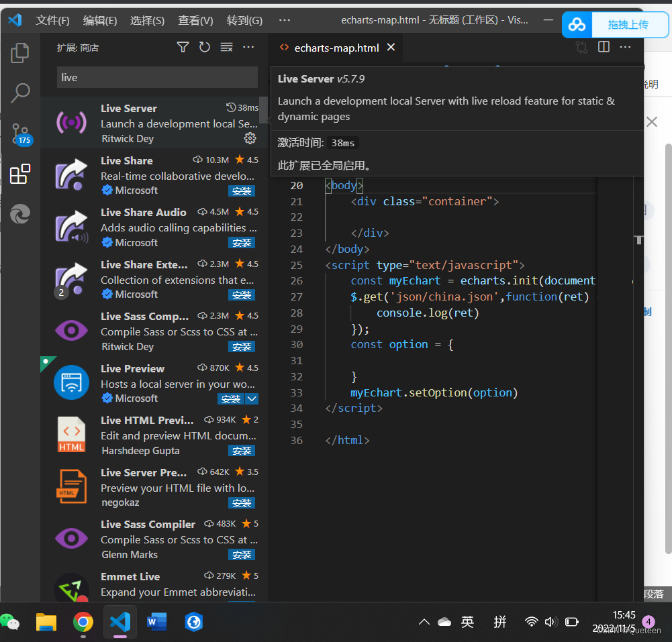Expand Live Preview install options arrow
Screen dimensions: 672x642
pyautogui.click(x=252, y=398)
